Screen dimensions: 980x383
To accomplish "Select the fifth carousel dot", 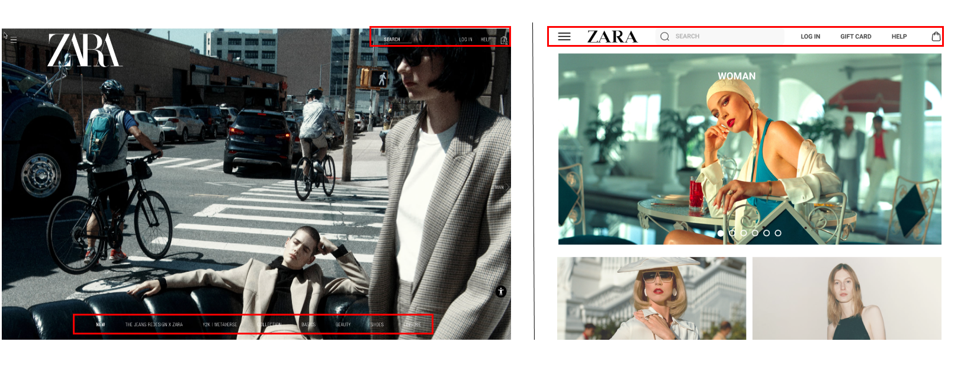I will (x=766, y=233).
